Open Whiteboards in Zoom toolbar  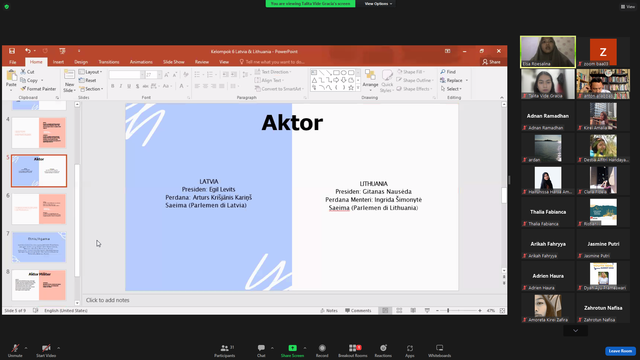point(440,350)
